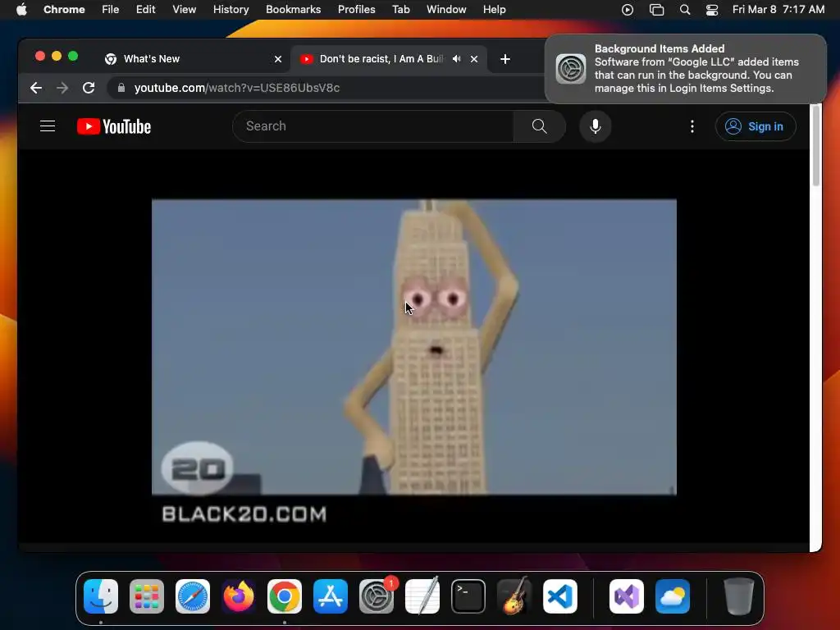Open the Profiles menu
840x630 pixels.
click(356, 10)
